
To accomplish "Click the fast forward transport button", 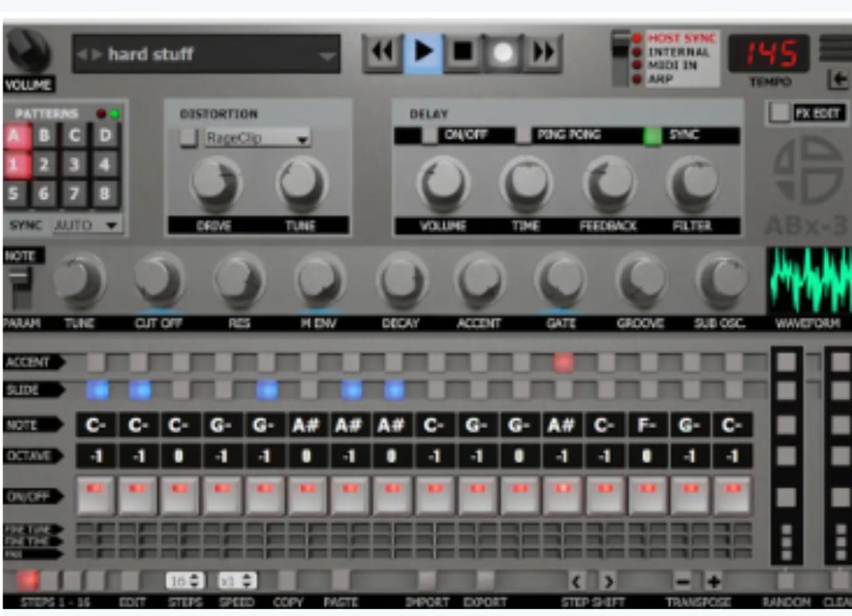I will [544, 52].
